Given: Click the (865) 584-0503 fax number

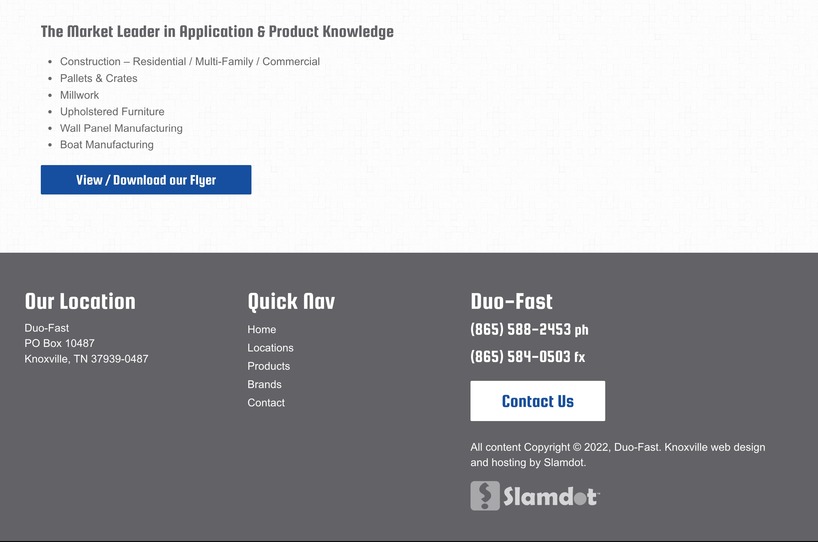Looking at the screenshot, I should click(527, 357).
